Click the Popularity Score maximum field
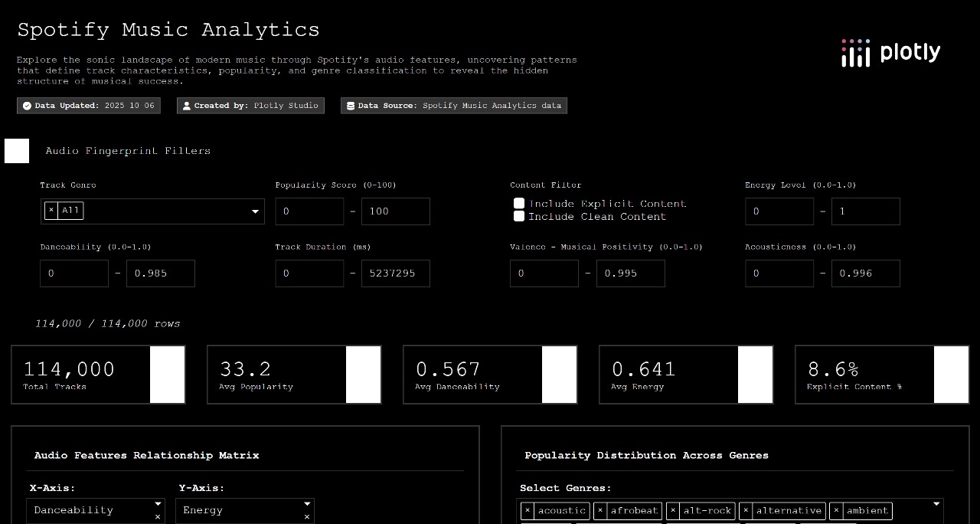 [396, 211]
